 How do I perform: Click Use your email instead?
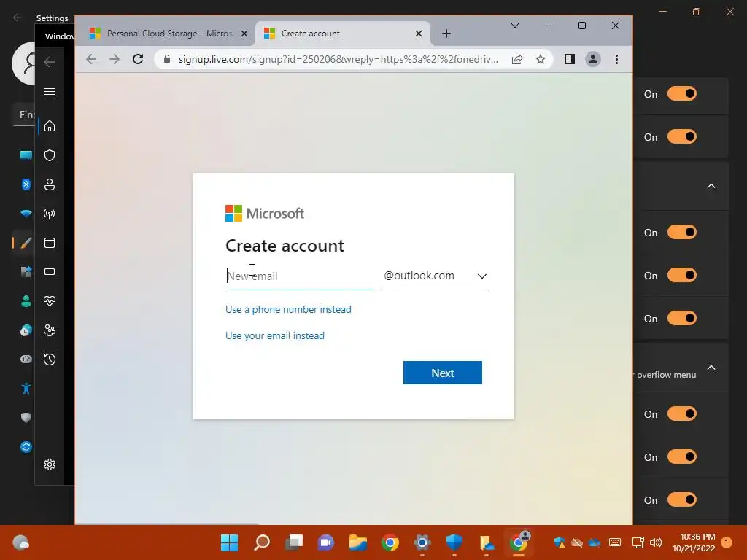pyautogui.click(x=275, y=335)
